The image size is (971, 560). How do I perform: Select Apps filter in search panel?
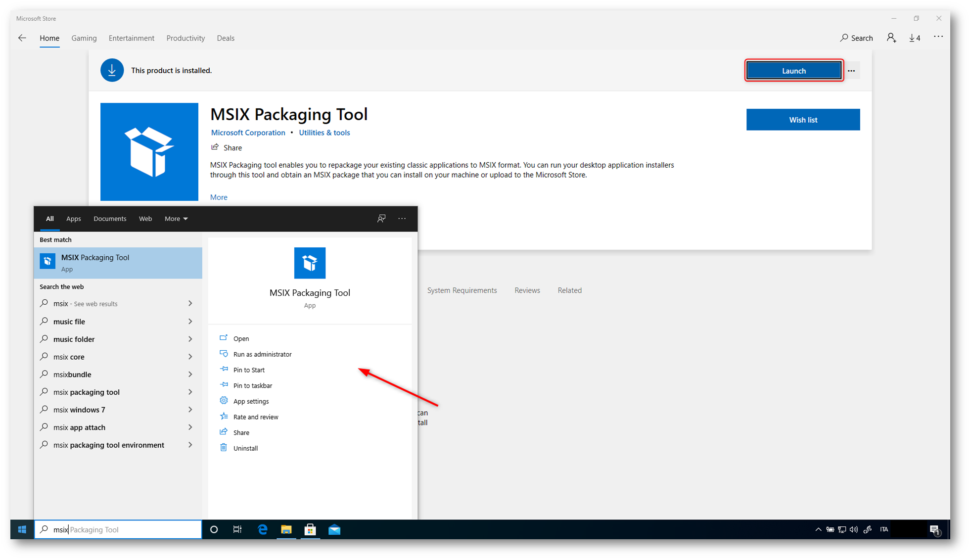(x=73, y=219)
